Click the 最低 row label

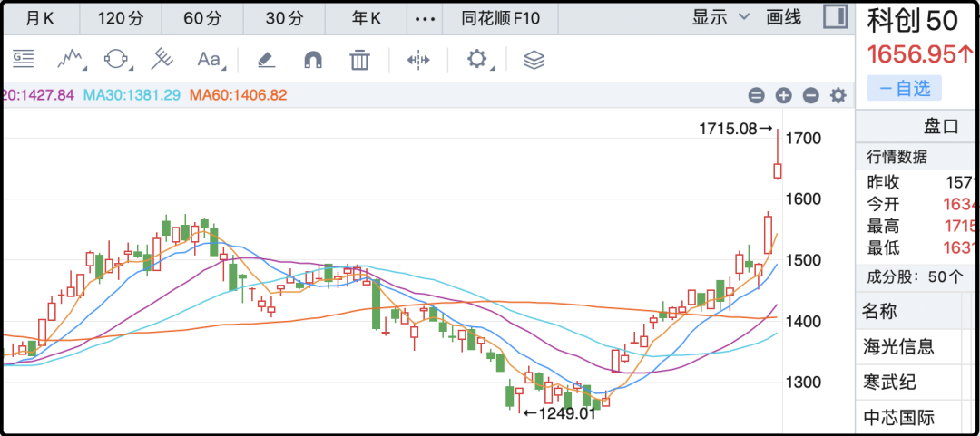[884, 248]
